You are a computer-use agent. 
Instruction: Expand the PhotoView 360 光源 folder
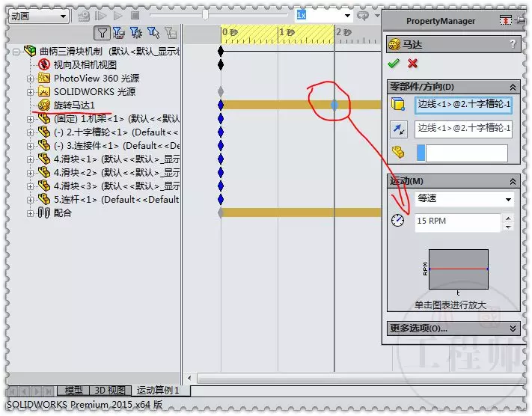pos(30,79)
